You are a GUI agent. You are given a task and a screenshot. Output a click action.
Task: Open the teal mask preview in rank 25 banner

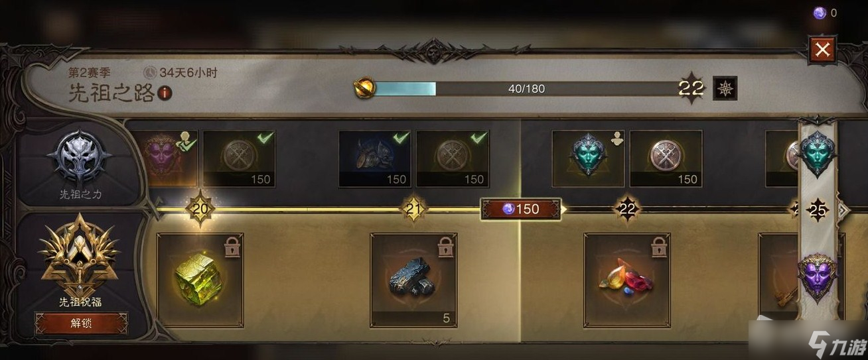coord(816,152)
